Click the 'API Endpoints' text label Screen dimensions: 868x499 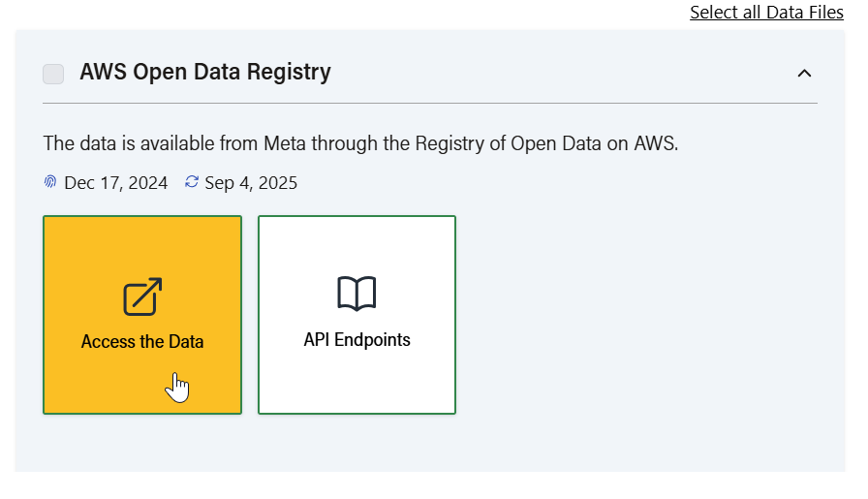356,340
